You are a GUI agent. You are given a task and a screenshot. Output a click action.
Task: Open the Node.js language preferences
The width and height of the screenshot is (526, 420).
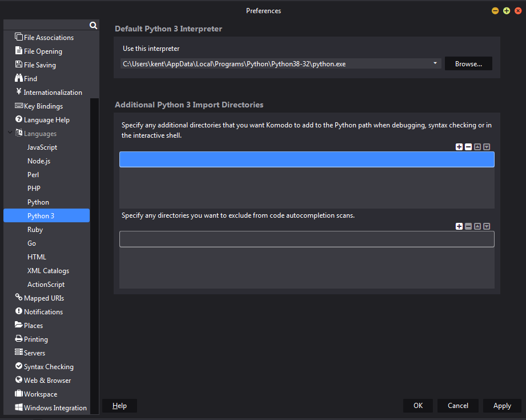click(x=39, y=161)
